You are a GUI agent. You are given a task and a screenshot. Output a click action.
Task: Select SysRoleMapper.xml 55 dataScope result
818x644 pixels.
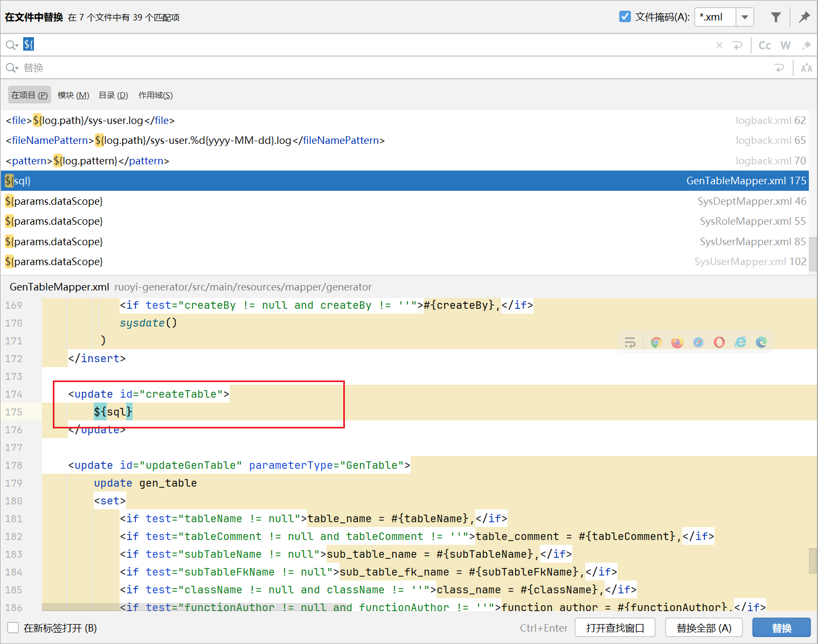point(405,221)
